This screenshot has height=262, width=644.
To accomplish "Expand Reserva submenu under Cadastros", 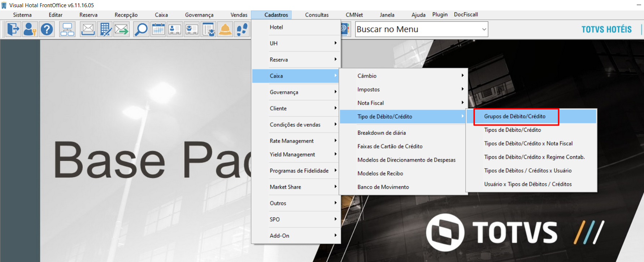I will 296,60.
